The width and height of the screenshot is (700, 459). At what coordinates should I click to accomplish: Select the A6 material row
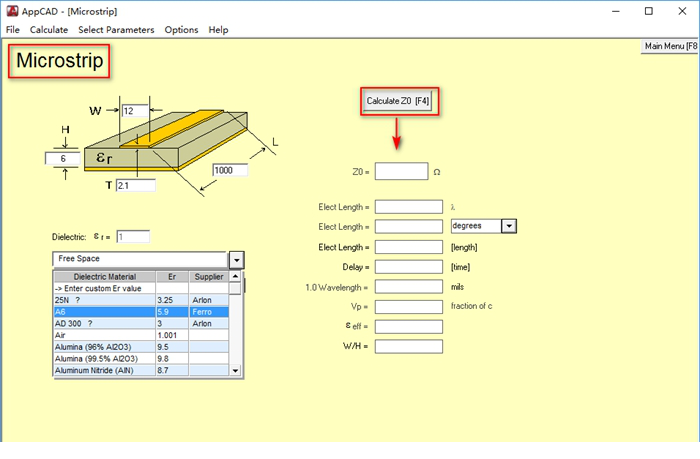pyautogui.click(x=141, y=312)
